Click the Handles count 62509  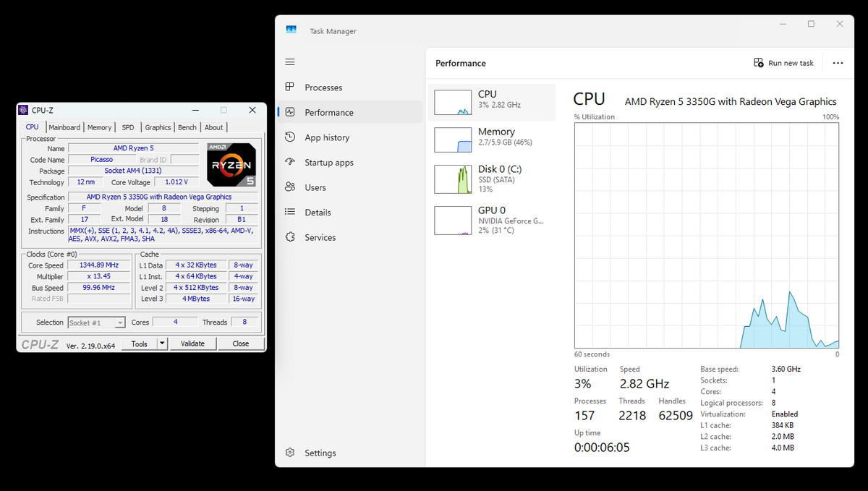[676, 416]
